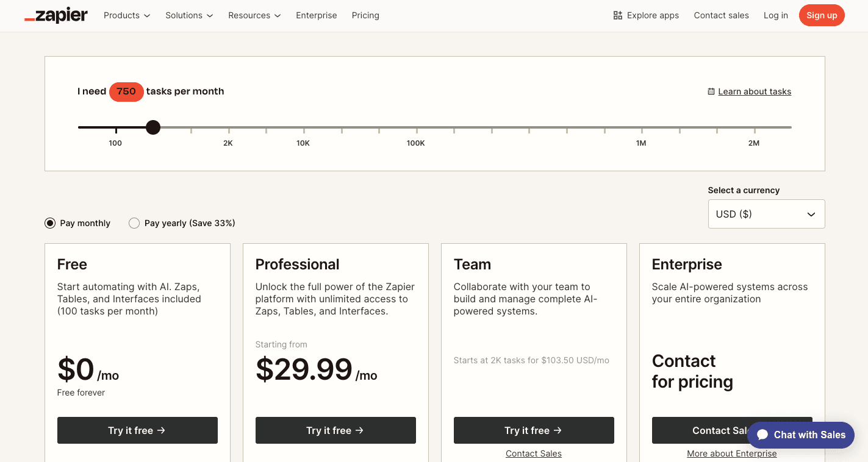Open the Chat with Sales bubble

[x=801, y=435]
